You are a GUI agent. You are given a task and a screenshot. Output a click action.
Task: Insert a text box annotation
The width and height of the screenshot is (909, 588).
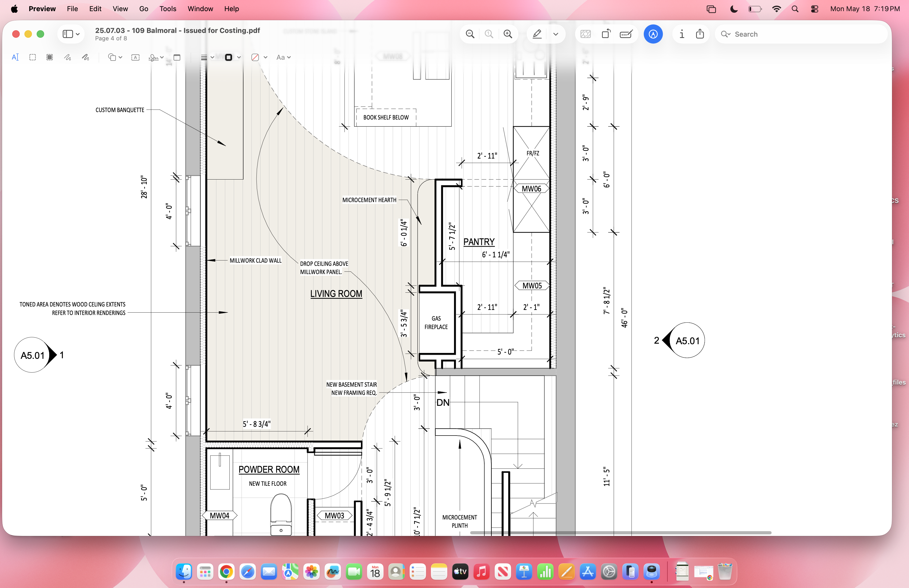(x=135, y=57)
